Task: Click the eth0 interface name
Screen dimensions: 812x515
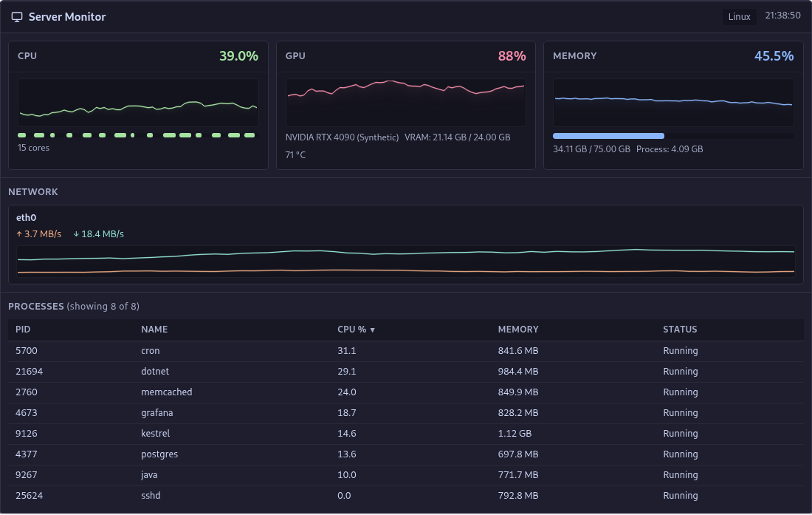Action: point(27,218)
